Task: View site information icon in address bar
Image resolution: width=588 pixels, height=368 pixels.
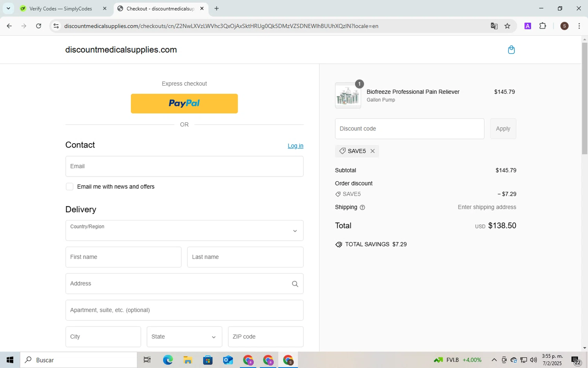Action: coord(56,26)
